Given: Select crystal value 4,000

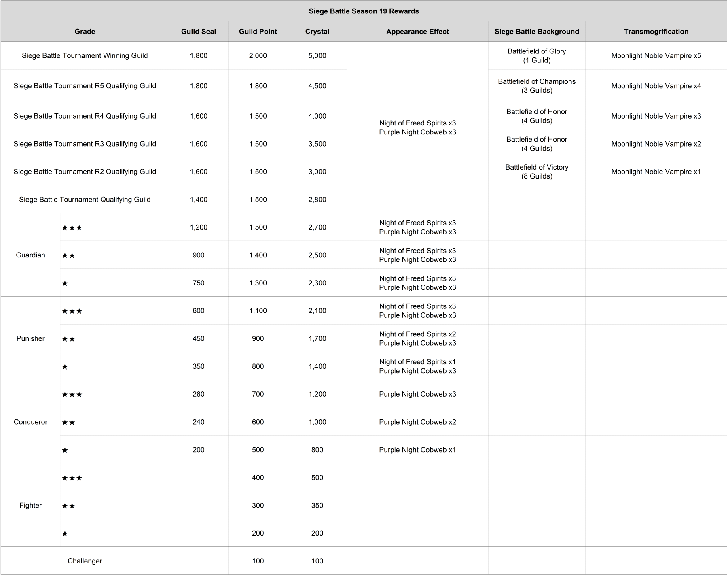Looking at the screenshot, I should (317, 116).
